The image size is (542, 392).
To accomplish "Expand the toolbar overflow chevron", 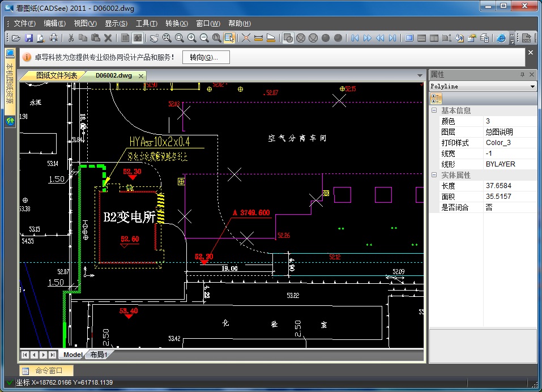I will tap(512, 38).
